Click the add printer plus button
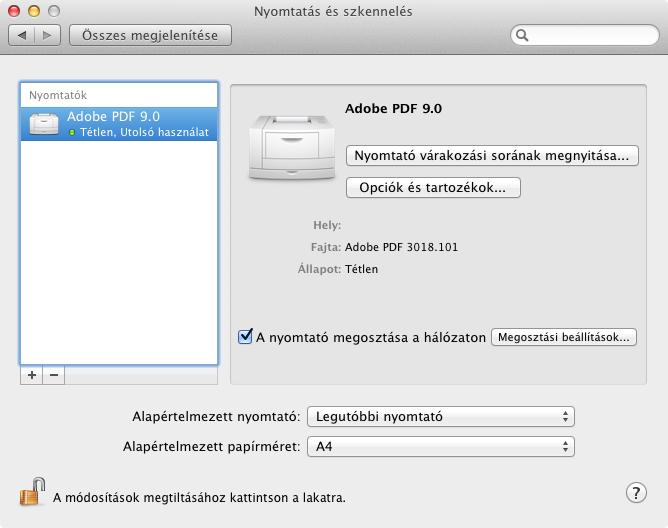The height and width of the screenshot is (528, 668). [32, 375]
